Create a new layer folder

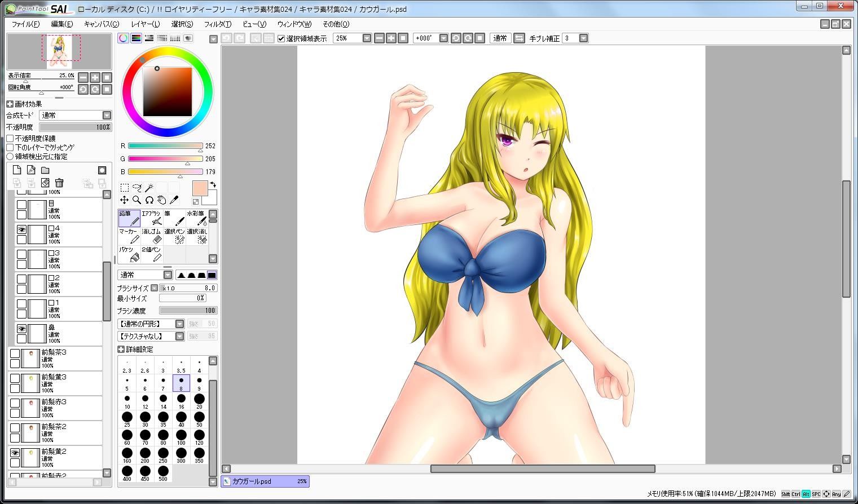click(x=45, y=170)
